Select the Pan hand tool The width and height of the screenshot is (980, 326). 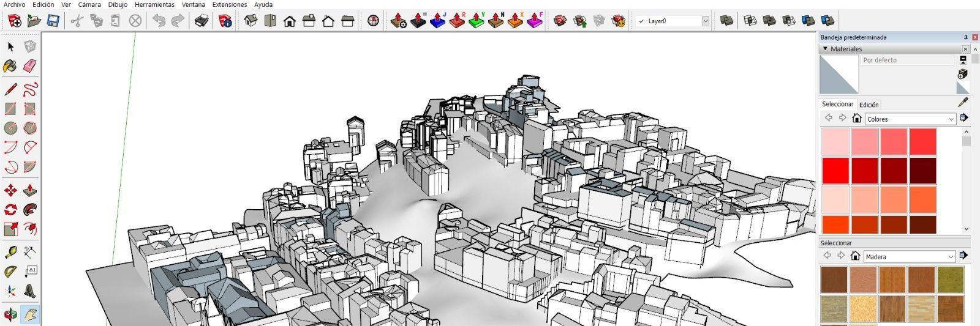coord(30,314)
